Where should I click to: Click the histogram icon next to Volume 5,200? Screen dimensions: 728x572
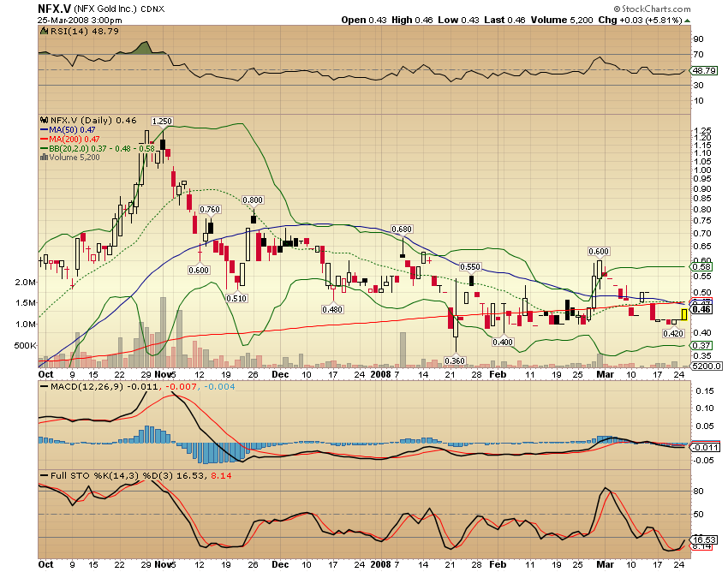coord(43,158)
